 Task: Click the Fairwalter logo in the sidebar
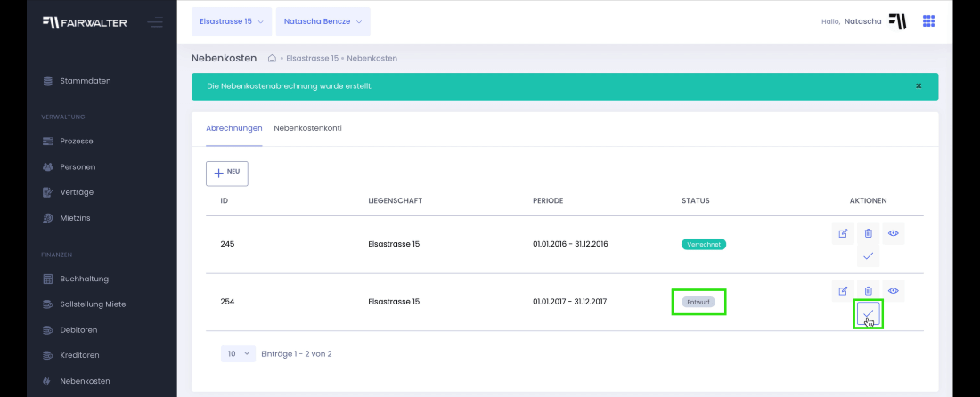(x=85, y=22)
